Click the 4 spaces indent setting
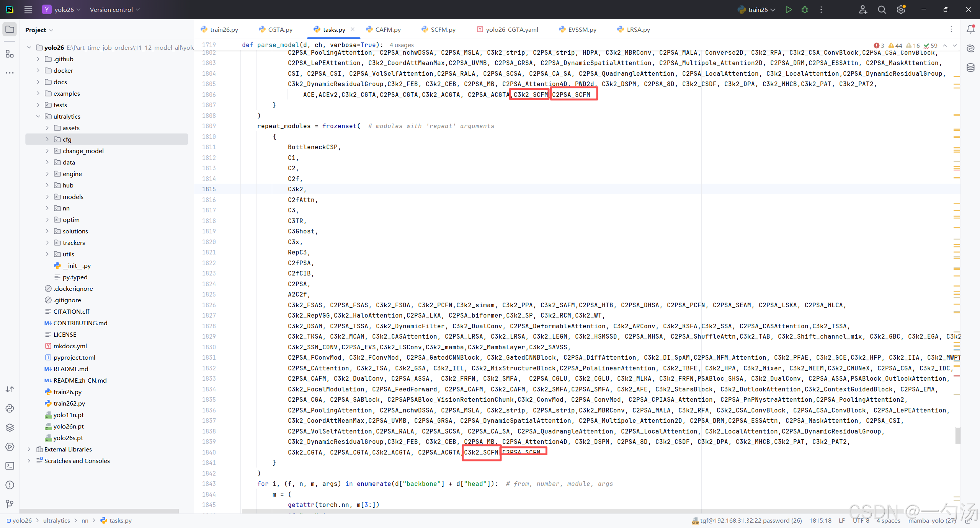This screenshot has width=980, height=528. coord(888,520)
